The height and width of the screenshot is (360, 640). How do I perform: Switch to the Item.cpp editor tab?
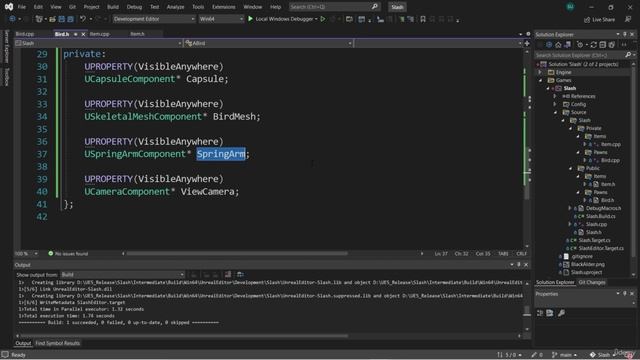(x=100, y=34)
